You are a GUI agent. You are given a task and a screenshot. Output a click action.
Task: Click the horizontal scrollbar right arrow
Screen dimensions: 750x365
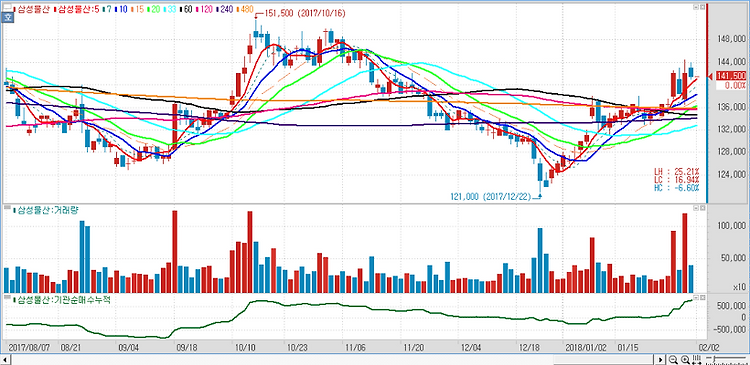[661, 359]
